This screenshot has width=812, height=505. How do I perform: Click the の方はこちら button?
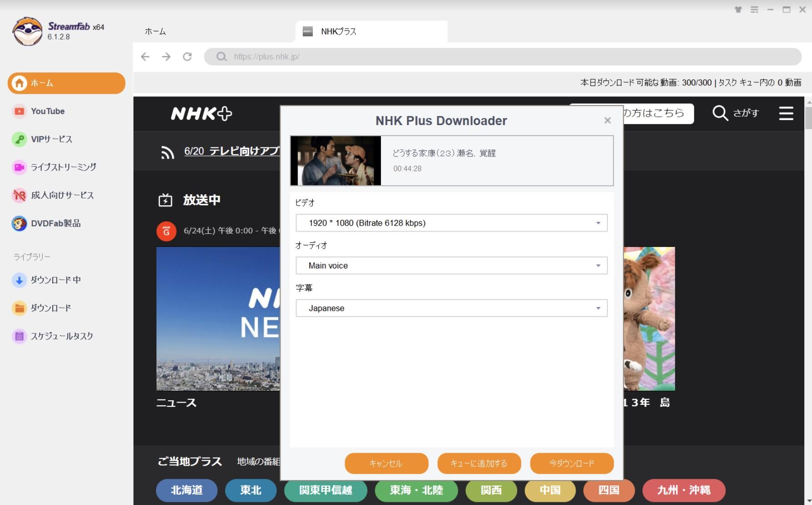click(658, 113)
